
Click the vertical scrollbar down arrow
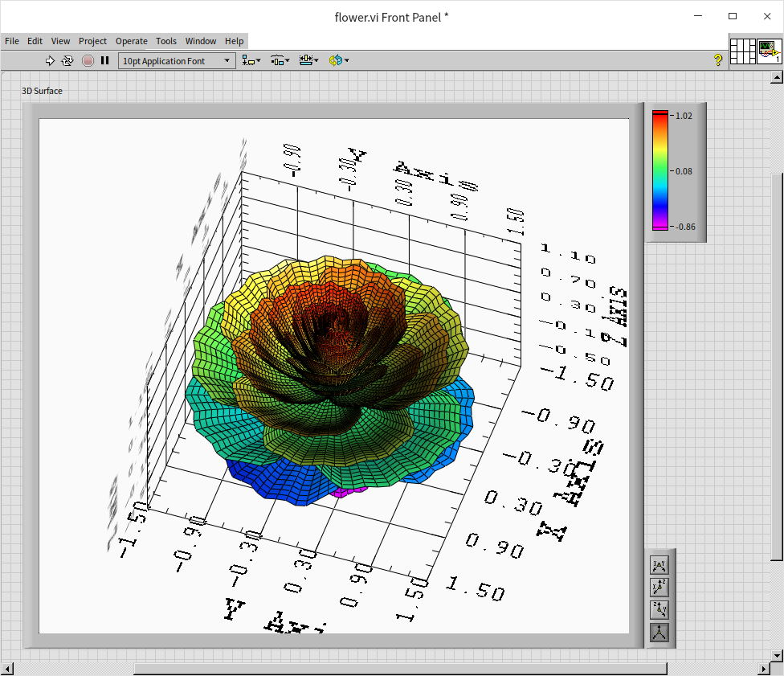click(776, 654)
